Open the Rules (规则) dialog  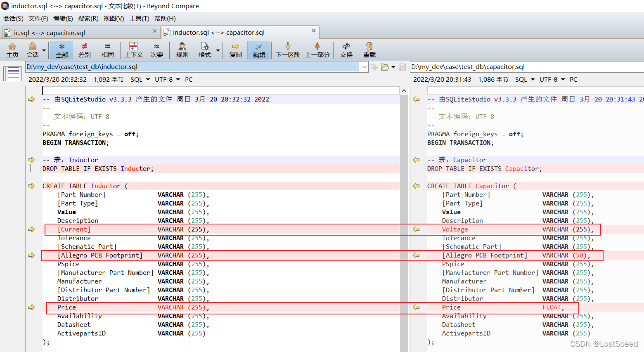point(182,50)
